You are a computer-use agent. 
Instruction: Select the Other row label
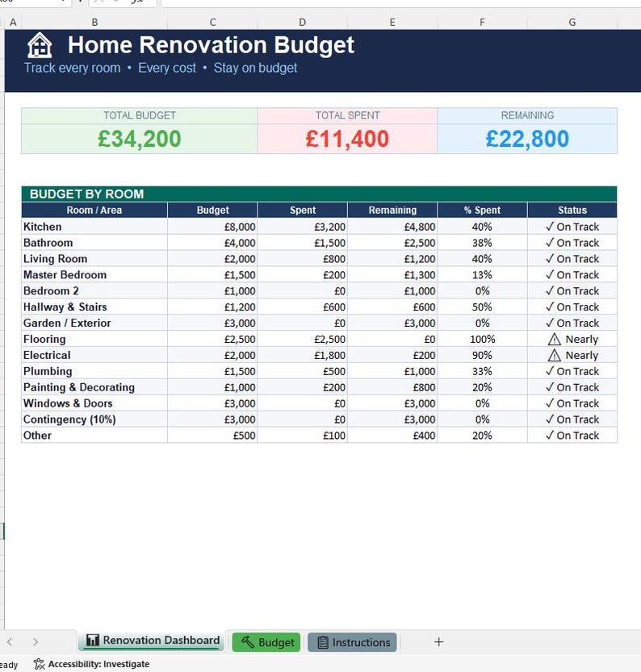(x=94, y=436)
